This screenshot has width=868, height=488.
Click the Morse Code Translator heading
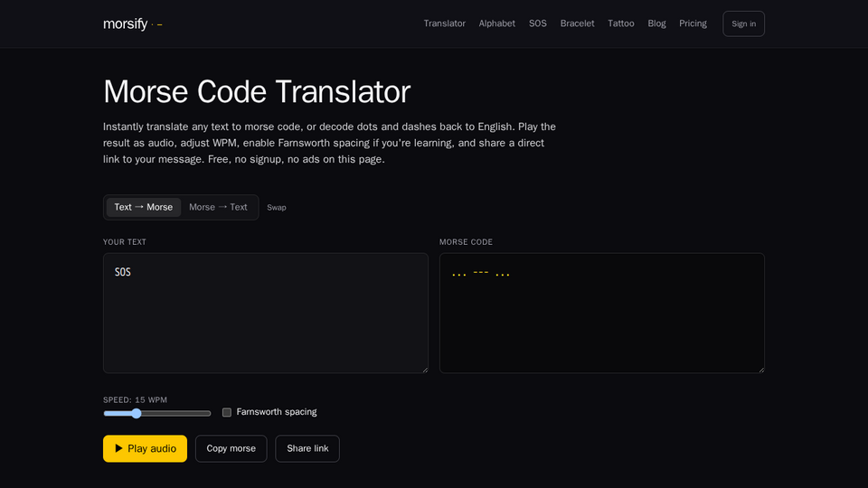tap(257, 91)
